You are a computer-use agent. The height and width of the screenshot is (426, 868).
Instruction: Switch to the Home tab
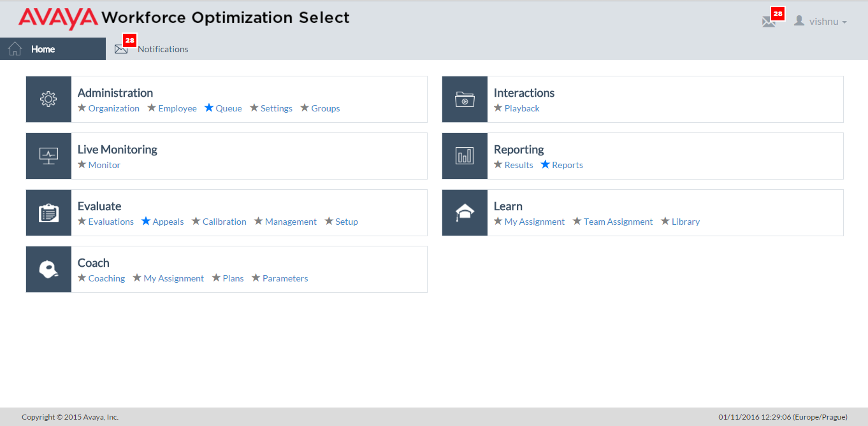point(53,49)
